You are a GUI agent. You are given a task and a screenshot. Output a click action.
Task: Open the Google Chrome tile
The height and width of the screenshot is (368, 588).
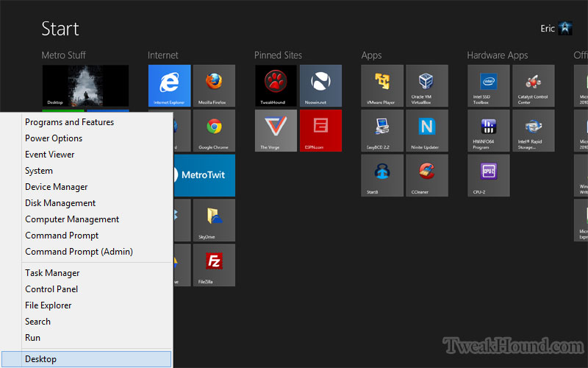[214, 131]
